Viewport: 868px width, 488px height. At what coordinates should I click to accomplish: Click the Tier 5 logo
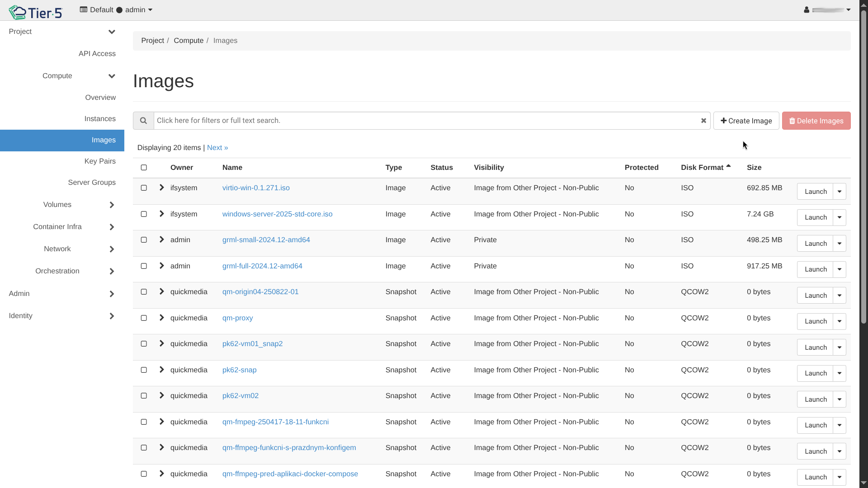(x=35, y=12)
